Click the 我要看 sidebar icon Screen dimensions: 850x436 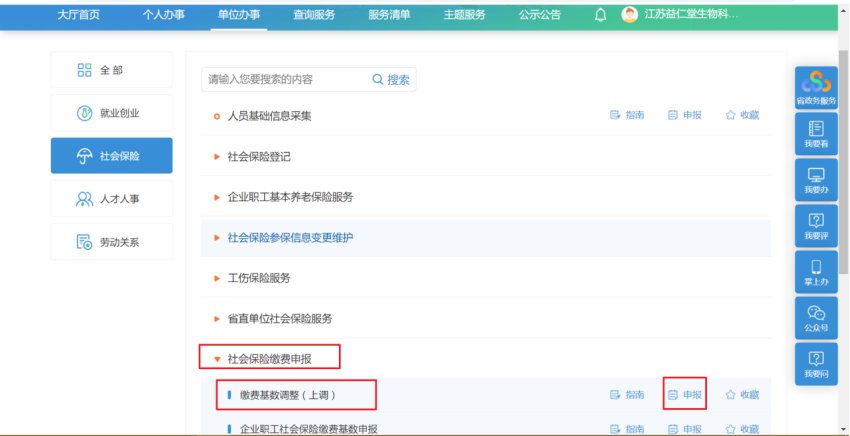click(818, 134)
